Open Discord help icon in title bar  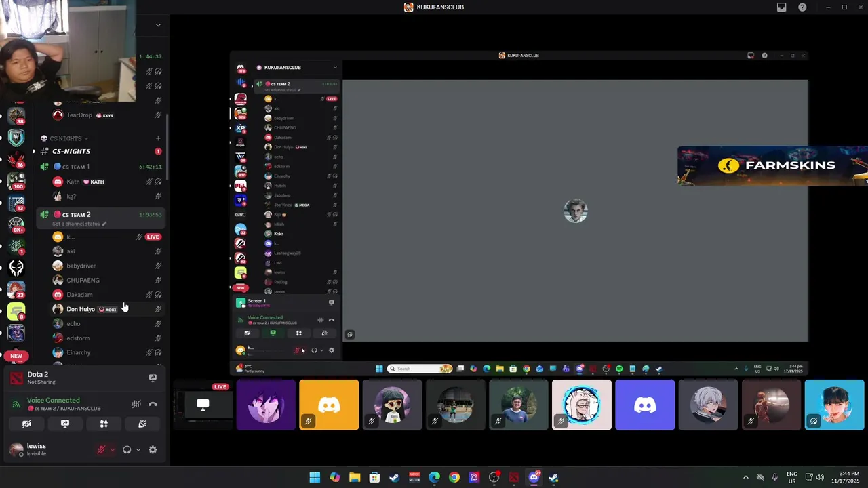(x=802, y=7)
